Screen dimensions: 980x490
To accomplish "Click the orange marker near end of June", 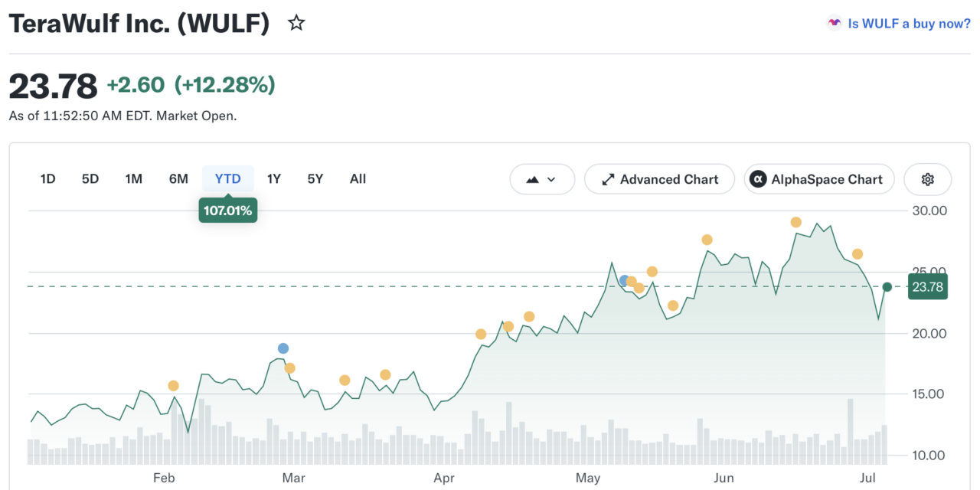I will click(x=857, y=254).
